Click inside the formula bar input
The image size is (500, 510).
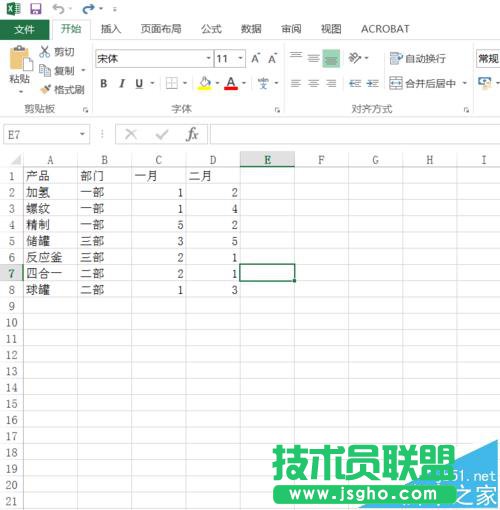pos(355,134)
